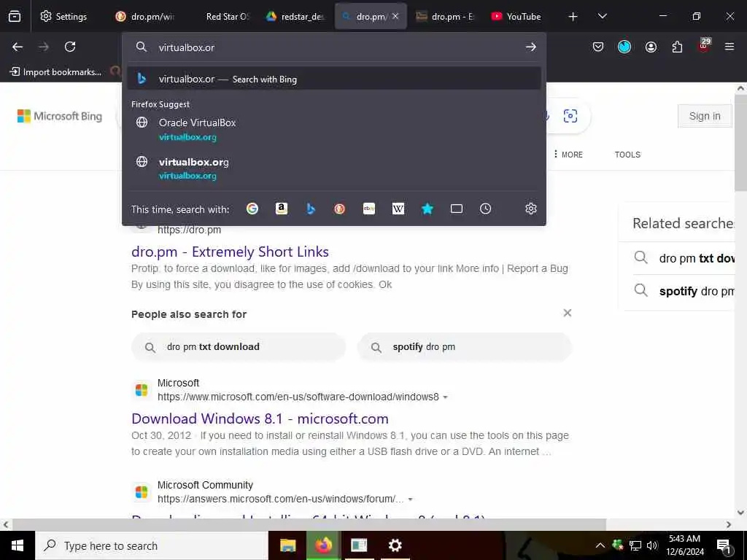Search this time with Google
This screenshot has height=560, width=747.
point(252,209)
